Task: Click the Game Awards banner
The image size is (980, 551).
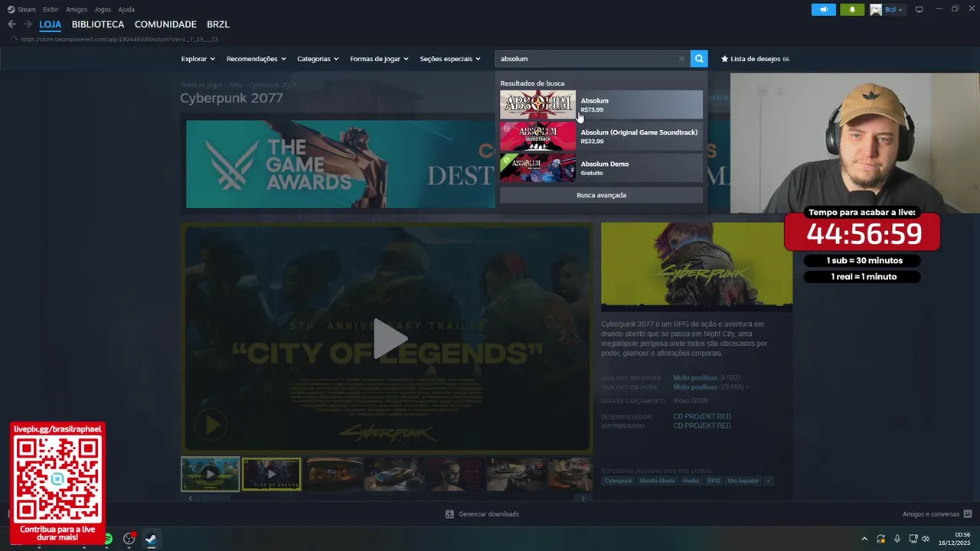Action: click(340, 164)
